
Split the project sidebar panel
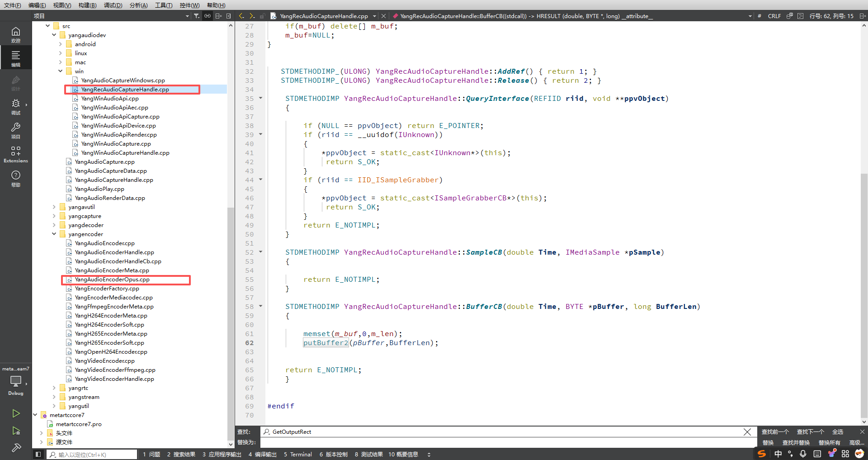(218, 16)
